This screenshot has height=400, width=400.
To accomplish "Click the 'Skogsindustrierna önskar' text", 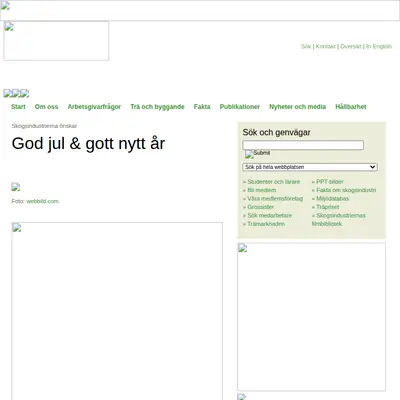I will (44, 126).
